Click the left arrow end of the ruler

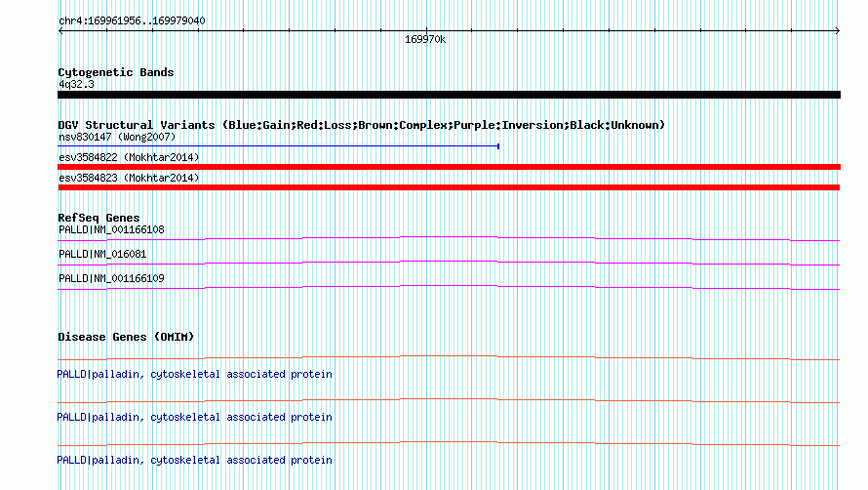60,31
